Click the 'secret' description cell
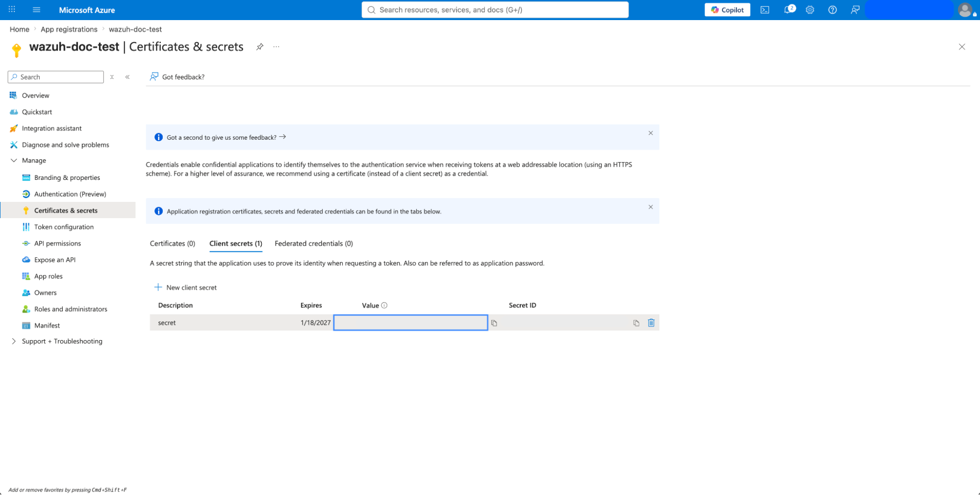This screenshot has width=980, height=495. pyautogui.click(x=167, y=322)
